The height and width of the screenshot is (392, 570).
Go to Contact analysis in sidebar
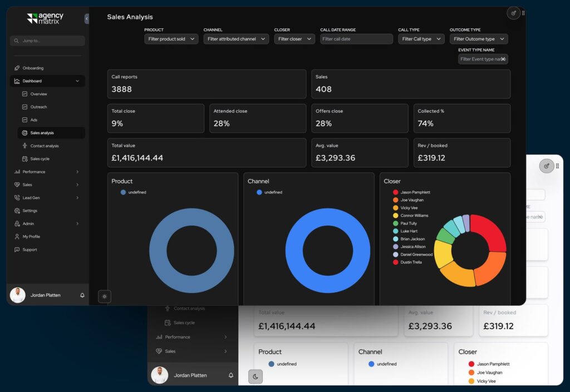tap(44, 146)
